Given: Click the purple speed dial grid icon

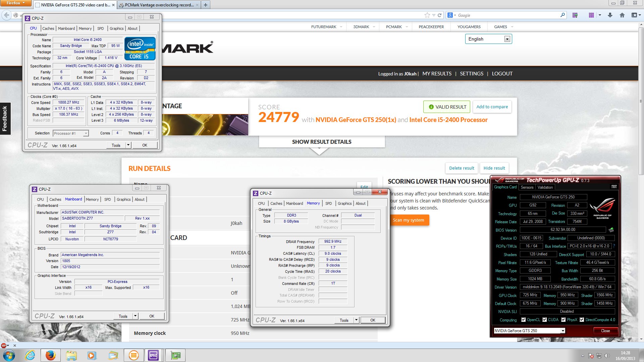Looking at the screenshot, I should (591, 15).
